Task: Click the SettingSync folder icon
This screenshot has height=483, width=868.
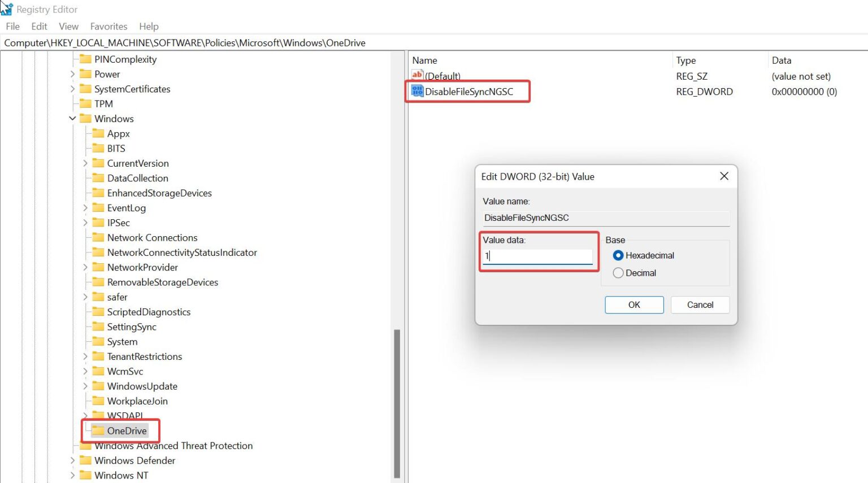Action: click(x=97, y=327)
